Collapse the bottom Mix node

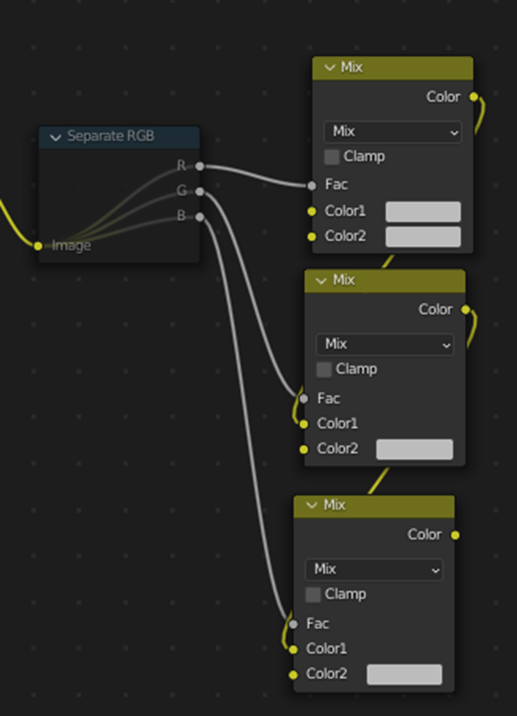pyautogui.click(x=312, y=505)
